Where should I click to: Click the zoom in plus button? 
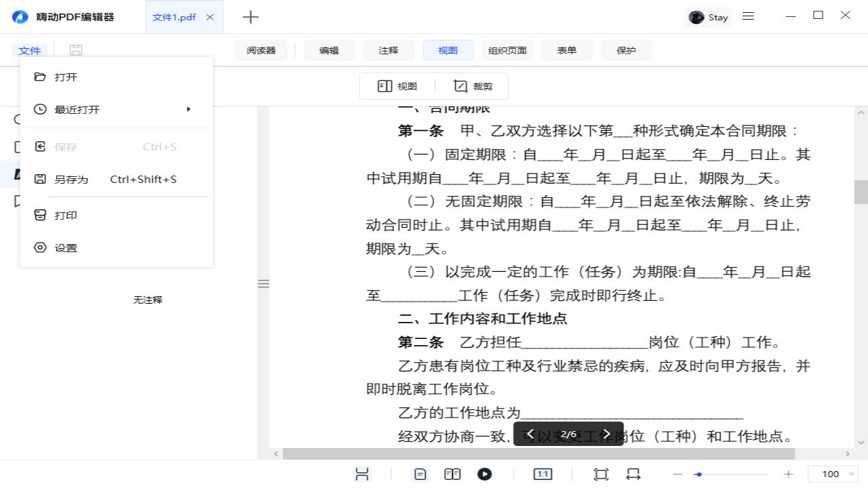tap(788, 474)
